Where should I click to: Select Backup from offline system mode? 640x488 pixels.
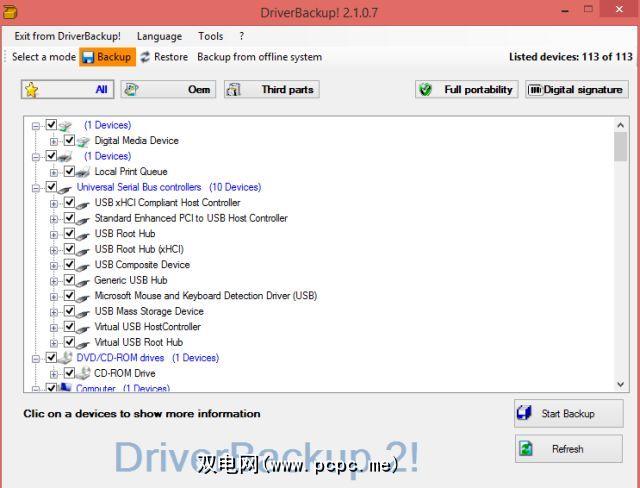point(259,57)
